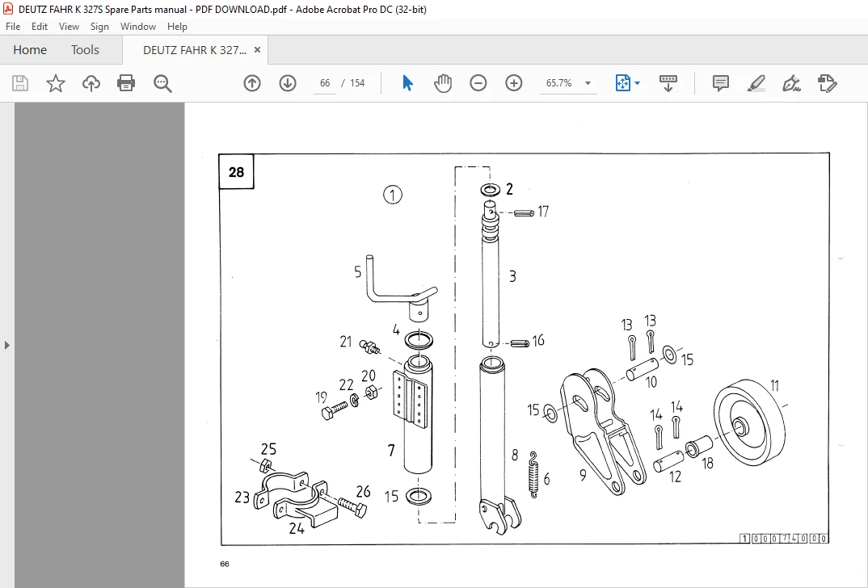
Task: Go to previous page arrow
Action: pos(252,83)
